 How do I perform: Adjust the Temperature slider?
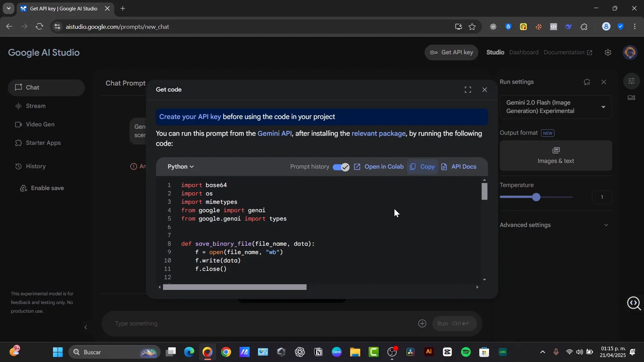(x=536, y=197)
